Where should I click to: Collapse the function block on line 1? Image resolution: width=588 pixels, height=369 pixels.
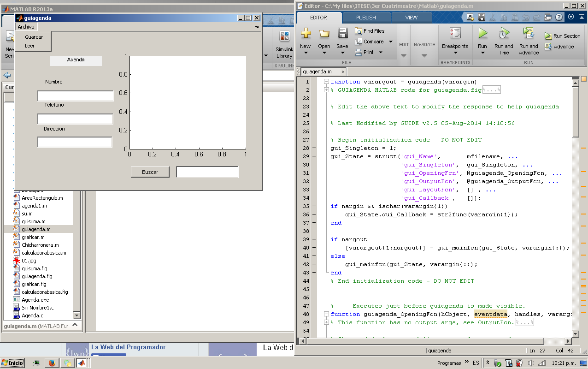326,82
